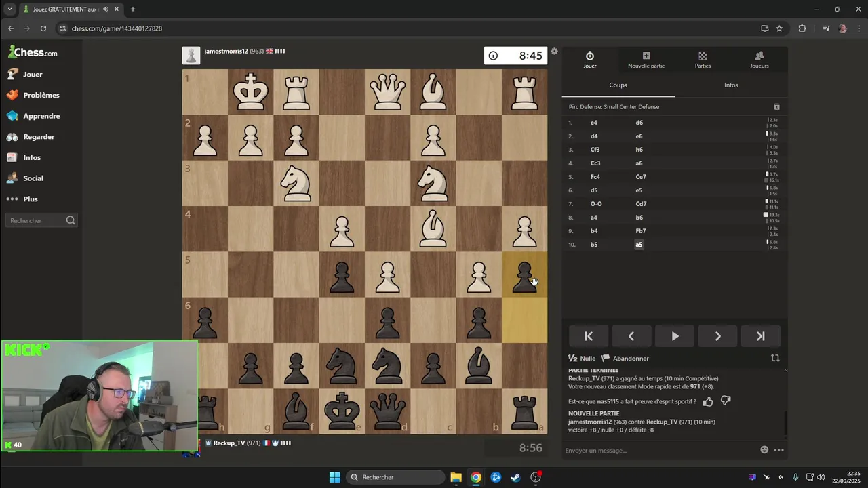Jump to the first move
The image size is (868, 488).
coord(589,336)
